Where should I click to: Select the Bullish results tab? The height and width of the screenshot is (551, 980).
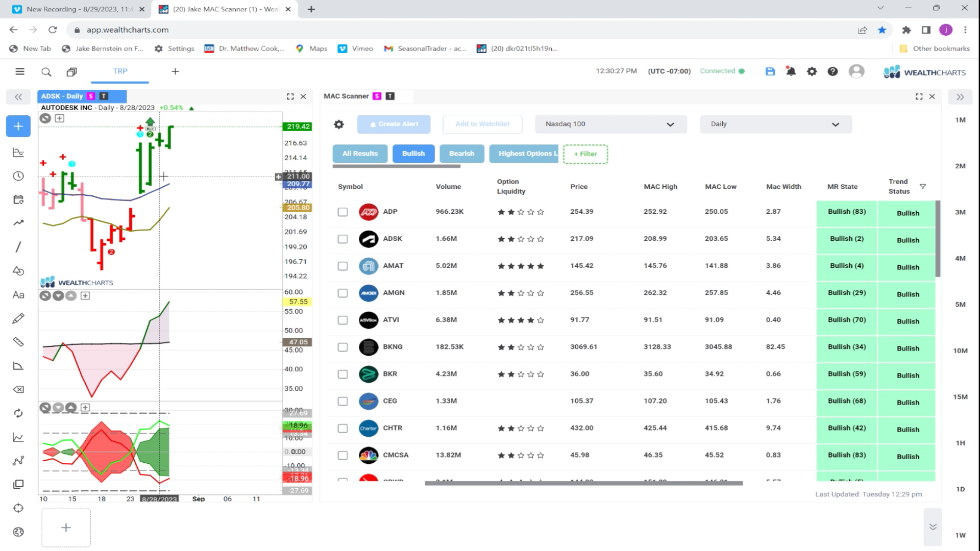(413, 154)
